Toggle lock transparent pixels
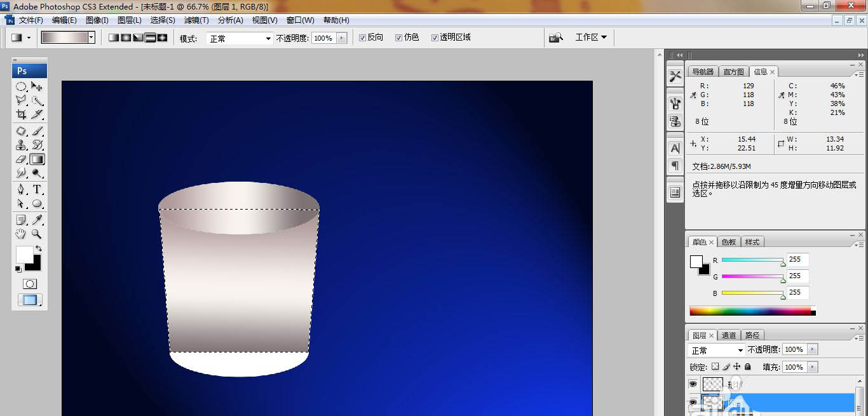868x416 pixels. coord(715,367)
